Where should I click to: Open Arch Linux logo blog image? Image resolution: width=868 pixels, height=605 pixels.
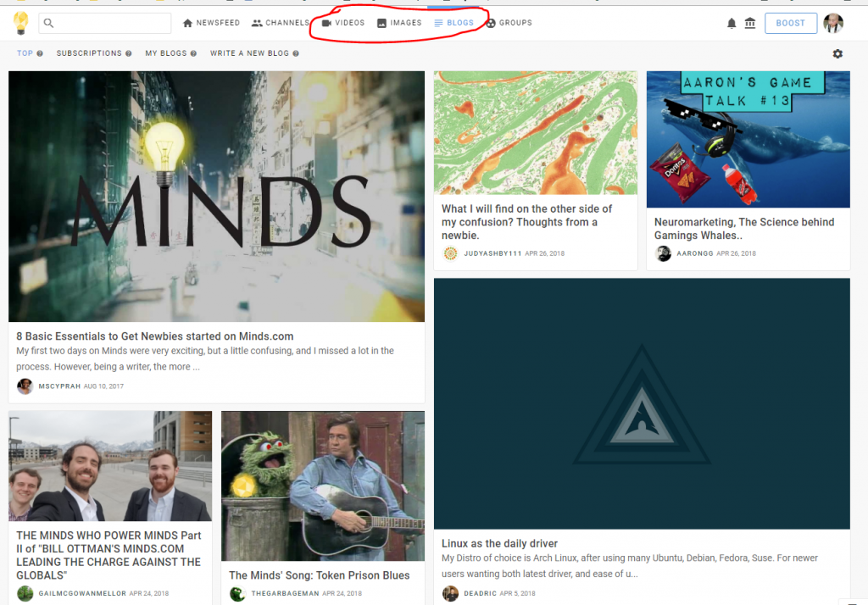click(x=642, y=403)
